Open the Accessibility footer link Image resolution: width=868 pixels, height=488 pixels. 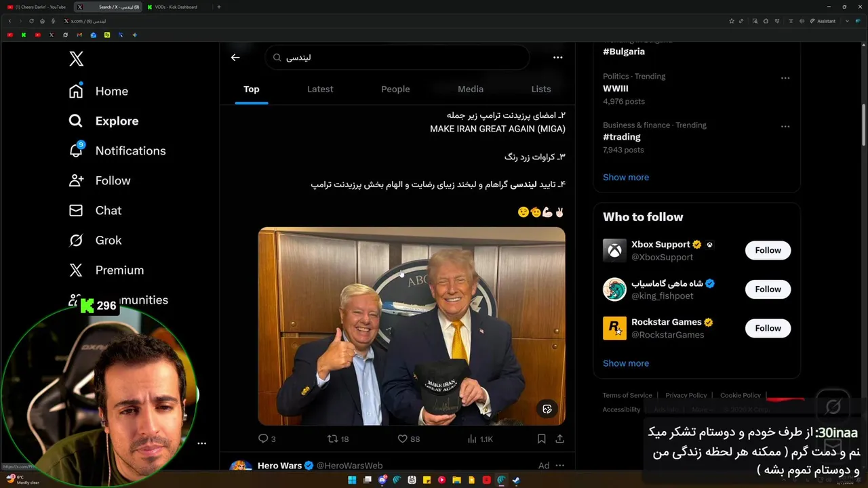[621, 409]
